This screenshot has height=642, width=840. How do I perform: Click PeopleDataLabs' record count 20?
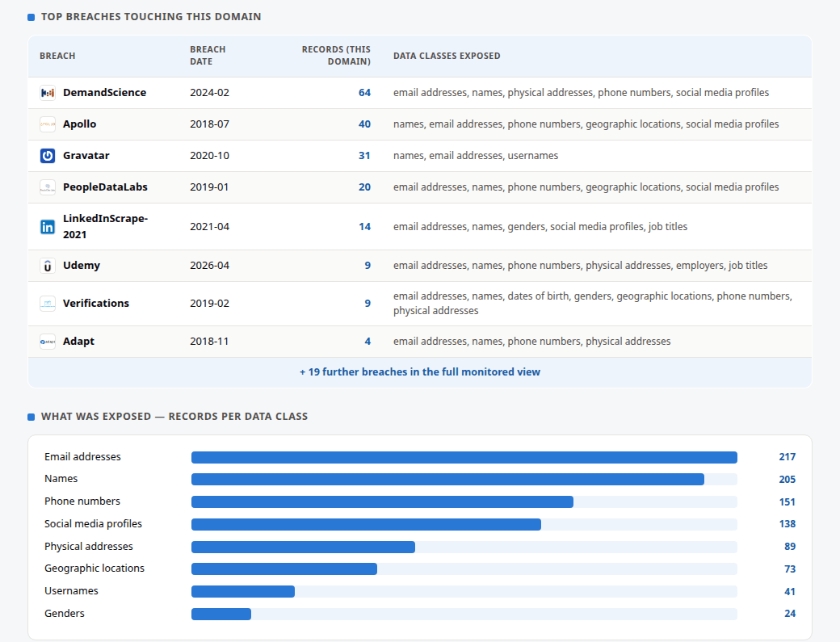364,187
